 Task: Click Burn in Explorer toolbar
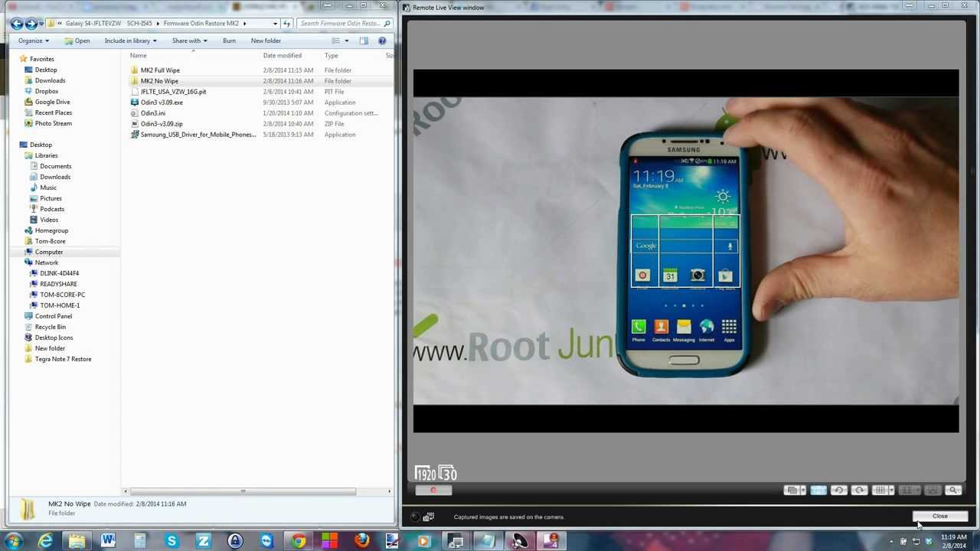point(229,41)
